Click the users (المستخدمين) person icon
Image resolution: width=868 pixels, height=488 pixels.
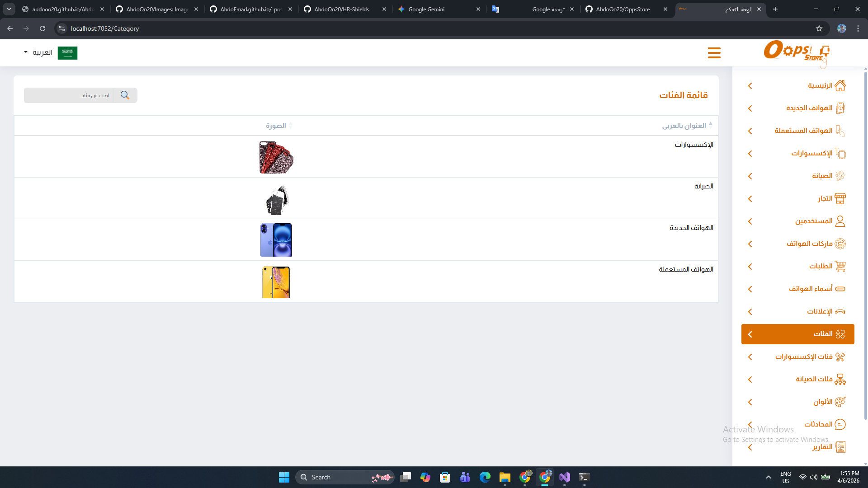pyautogui.click(x=840, y=221)
